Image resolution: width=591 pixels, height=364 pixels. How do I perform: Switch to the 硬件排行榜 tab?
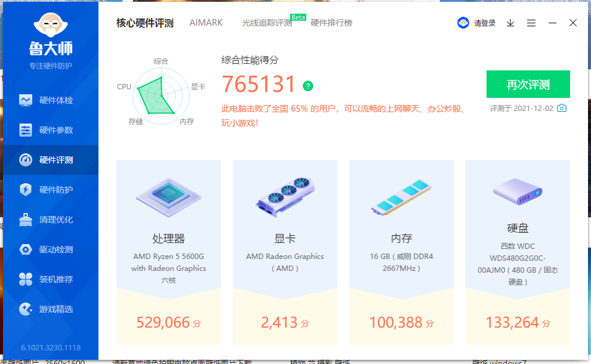(x=331, y=23)
